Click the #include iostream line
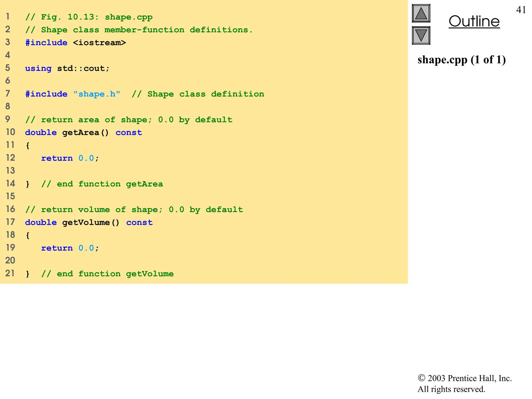The height and width of the screenshot is (399, 532). [x=75, y=43]
